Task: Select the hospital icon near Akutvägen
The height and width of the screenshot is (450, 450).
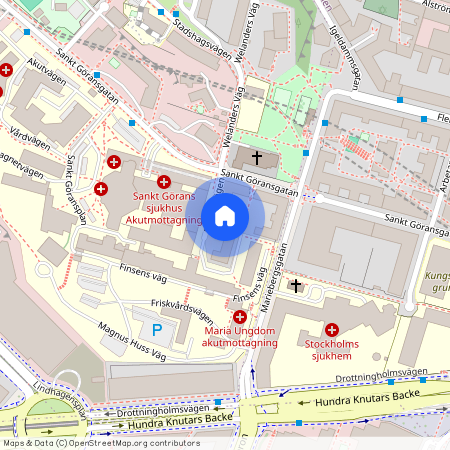Action: click(x=6, y=70)
